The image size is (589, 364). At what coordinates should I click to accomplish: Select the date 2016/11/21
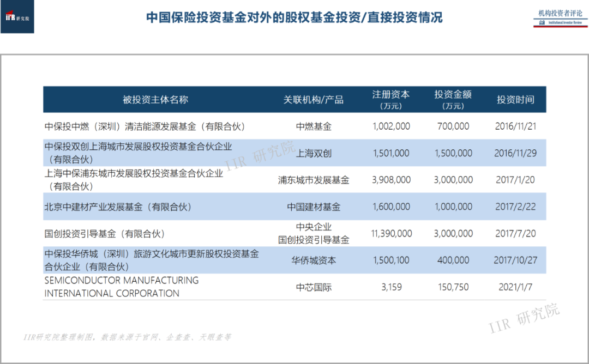pyautogui.click(x=515, y=126)
